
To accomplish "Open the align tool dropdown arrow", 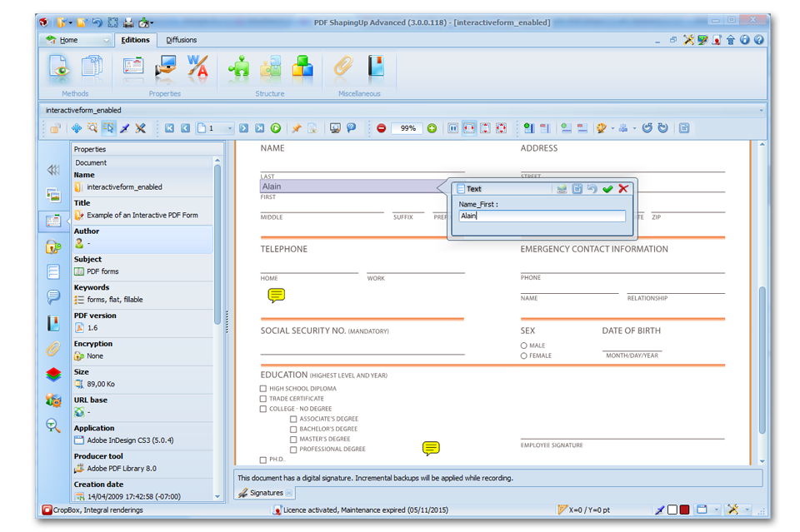I will coord(635,128).
